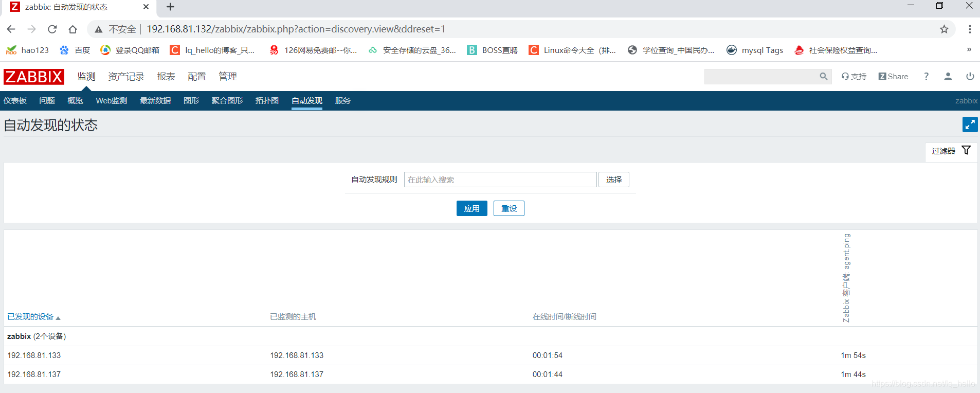Image resolution: width=980 pixels, height=393 pixels.
Task: Click discovered device 192.168.81.133
Action: (x=34, y=355)
